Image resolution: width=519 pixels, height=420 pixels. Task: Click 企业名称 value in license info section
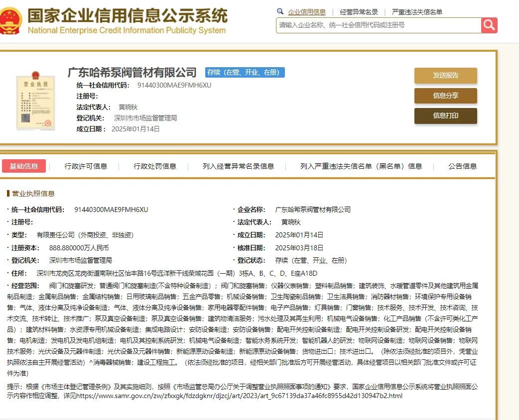tap(313, 210)
